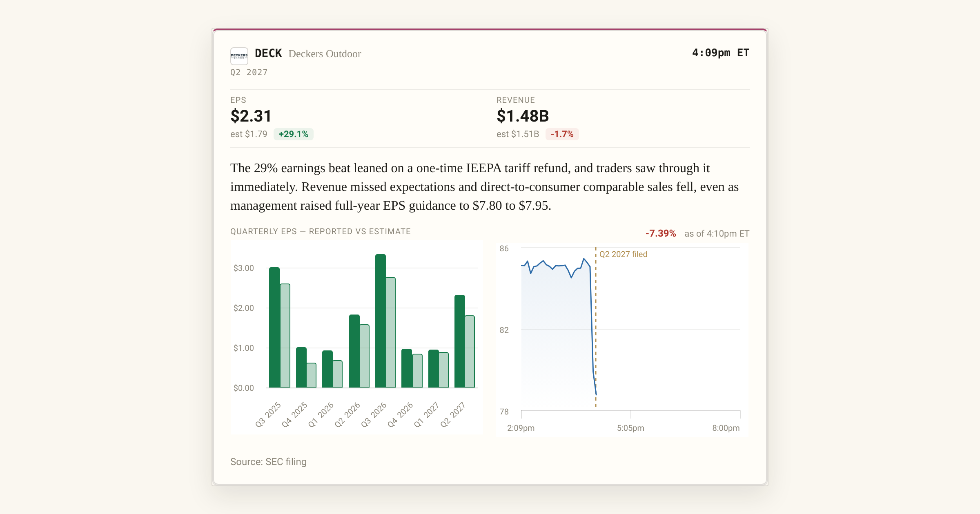Click the est $1.51B revenue estimate
Screen dimensions: 980x514
point(518,134)
